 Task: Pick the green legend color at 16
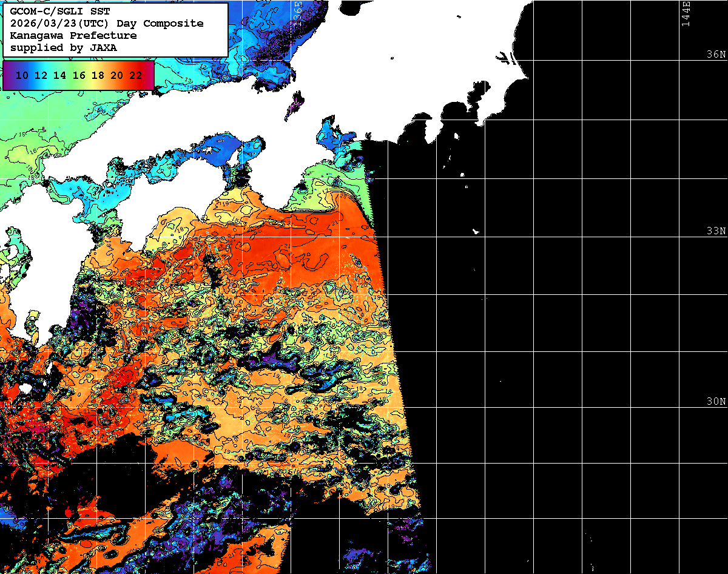[79, 75]
